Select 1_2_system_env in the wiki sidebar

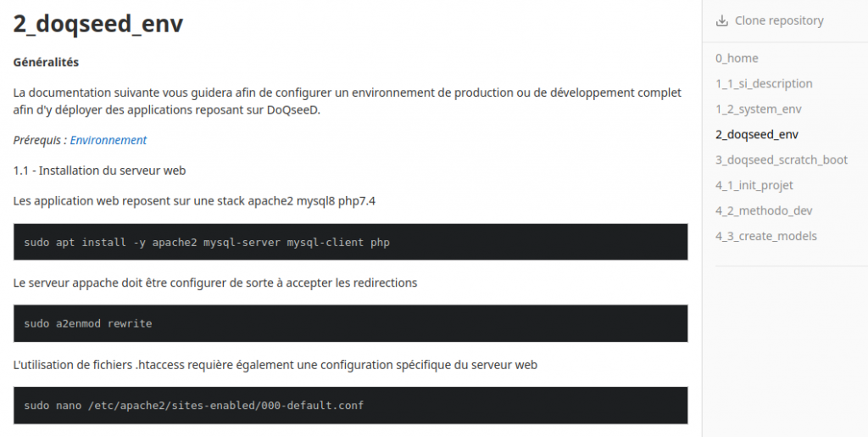[x=759, y=109]
